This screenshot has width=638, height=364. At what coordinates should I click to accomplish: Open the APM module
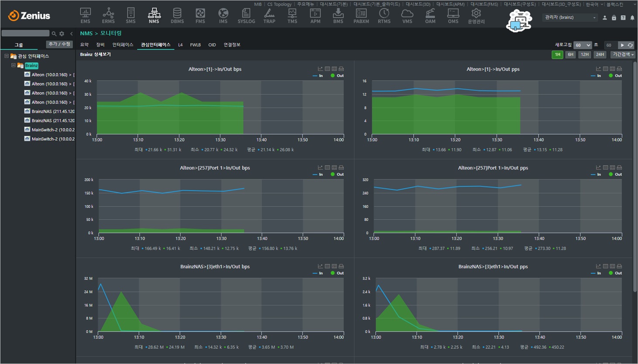tap(315, 16)
